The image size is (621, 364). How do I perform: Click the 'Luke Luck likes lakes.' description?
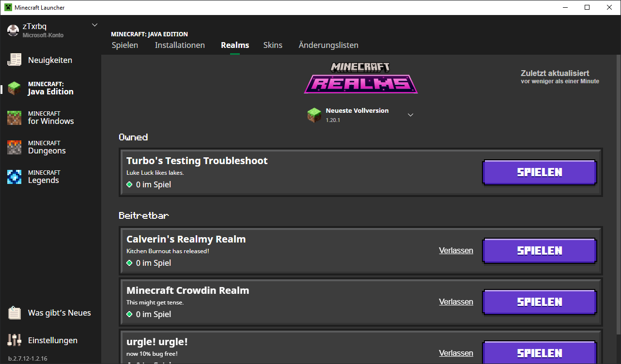click(155, 173)
